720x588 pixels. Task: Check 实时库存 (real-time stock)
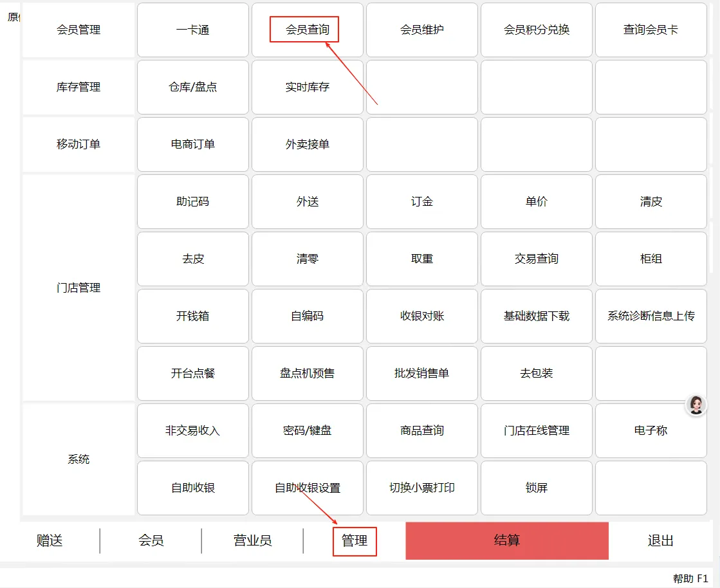[307, 87]
